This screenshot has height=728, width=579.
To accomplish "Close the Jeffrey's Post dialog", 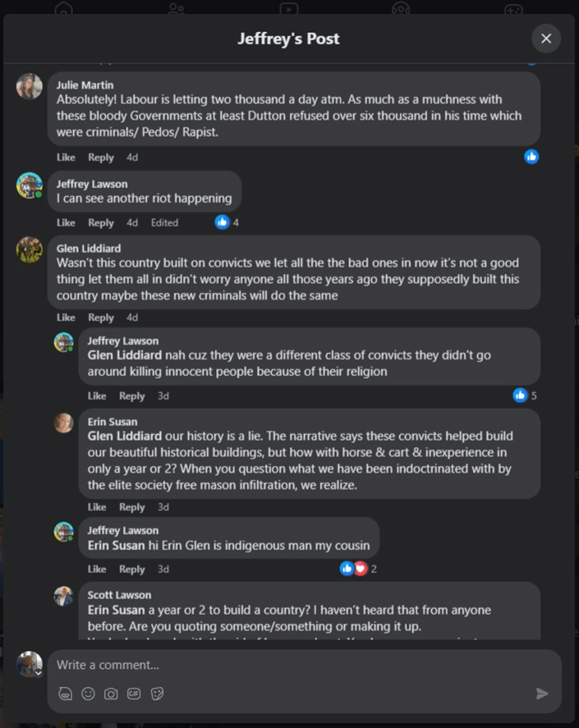I will tap(546, 38).
